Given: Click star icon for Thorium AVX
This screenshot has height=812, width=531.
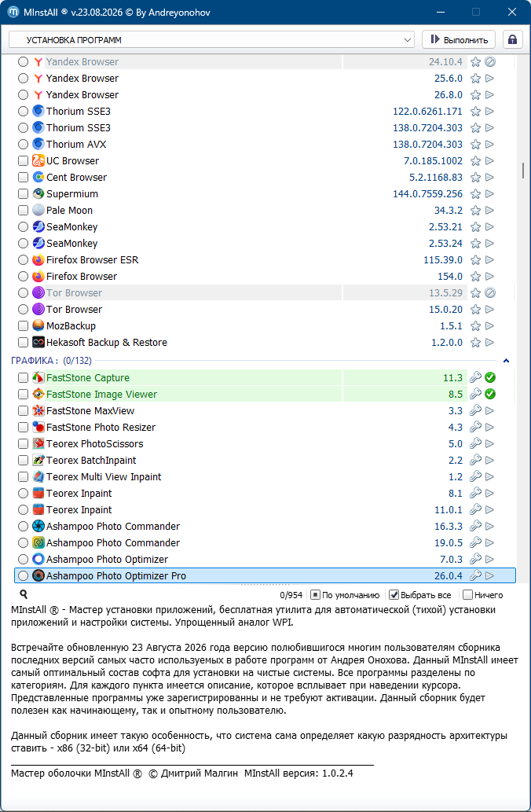Looking at the screenshot, I should [475, 145].
